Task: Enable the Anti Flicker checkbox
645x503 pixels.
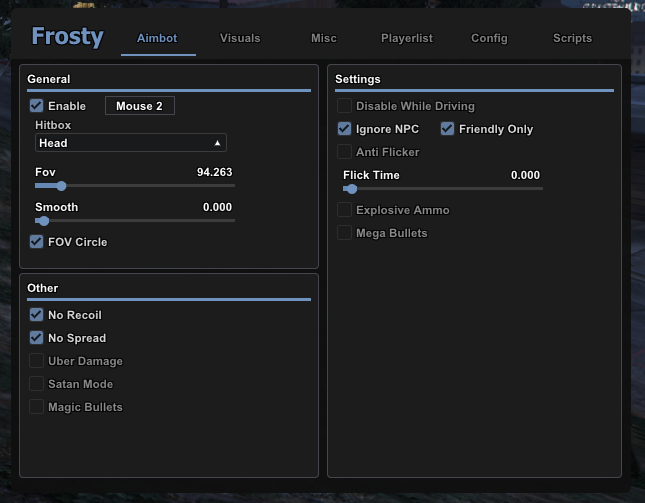Action: [x=344, y=152]
